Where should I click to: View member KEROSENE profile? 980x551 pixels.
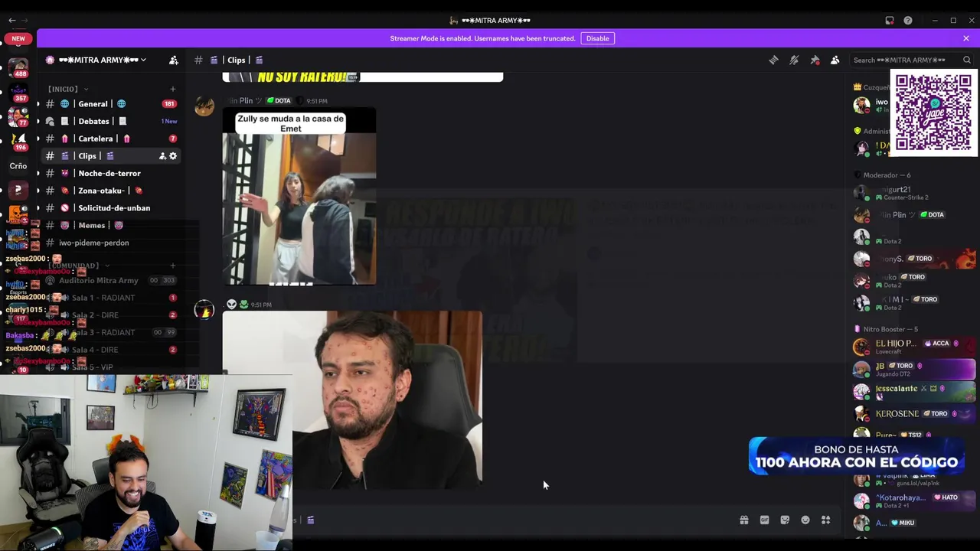click(913, 414)
